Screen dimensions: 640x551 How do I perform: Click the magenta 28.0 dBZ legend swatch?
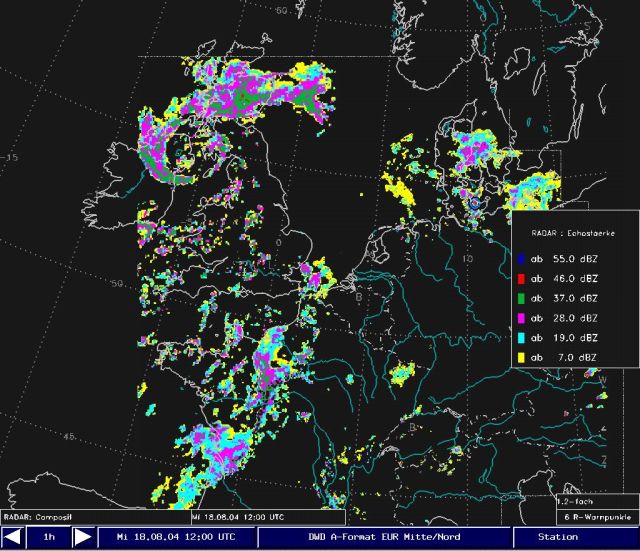pyautogui.click(x=520, y=318)
